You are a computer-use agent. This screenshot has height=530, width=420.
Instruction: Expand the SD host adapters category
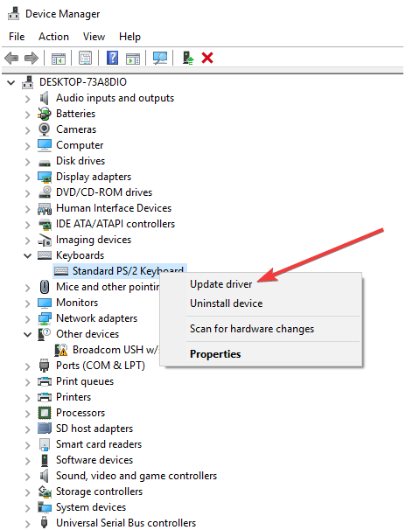(x=28, y=429)
